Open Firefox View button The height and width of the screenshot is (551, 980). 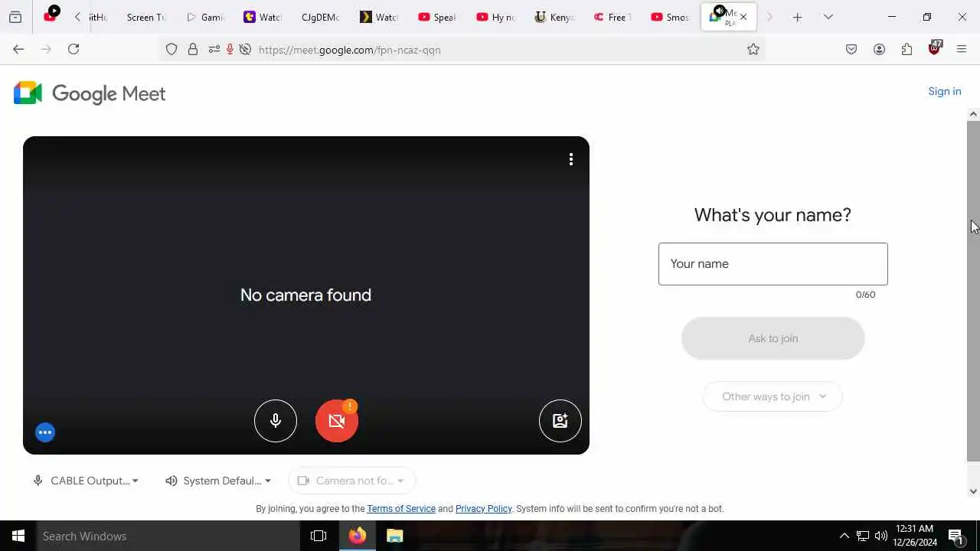click(15, 17)
